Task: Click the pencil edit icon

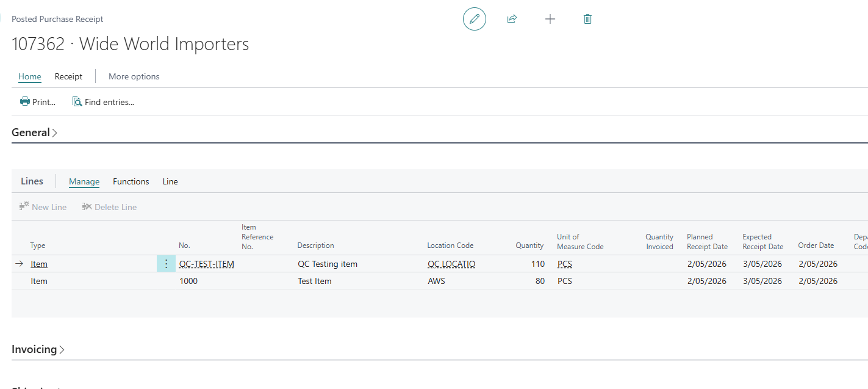Action: pos(474,19)
